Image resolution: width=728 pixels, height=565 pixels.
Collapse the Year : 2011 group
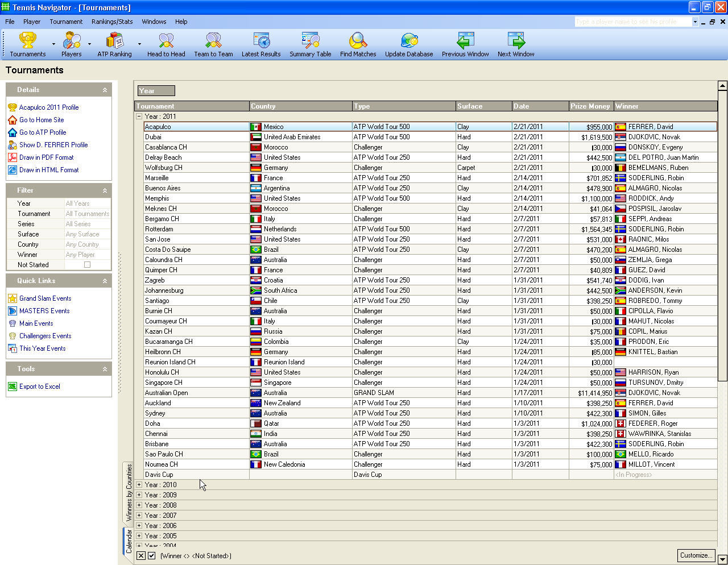tap(139, 117)
